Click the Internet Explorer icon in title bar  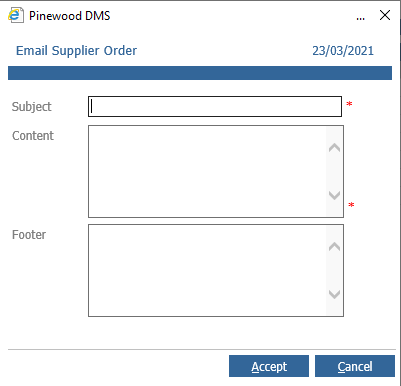point(16,15)
